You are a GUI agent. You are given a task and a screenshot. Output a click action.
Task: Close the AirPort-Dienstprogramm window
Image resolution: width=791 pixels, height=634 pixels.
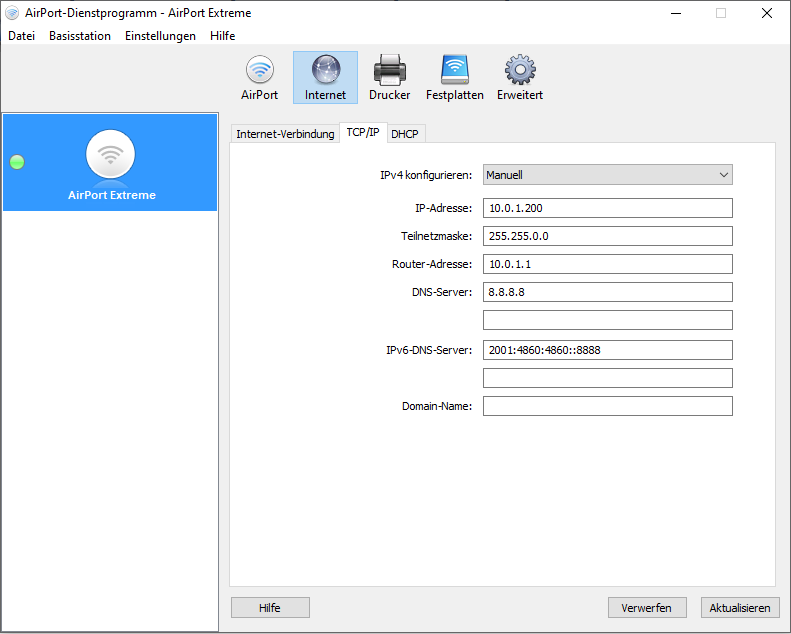[767, 13]
